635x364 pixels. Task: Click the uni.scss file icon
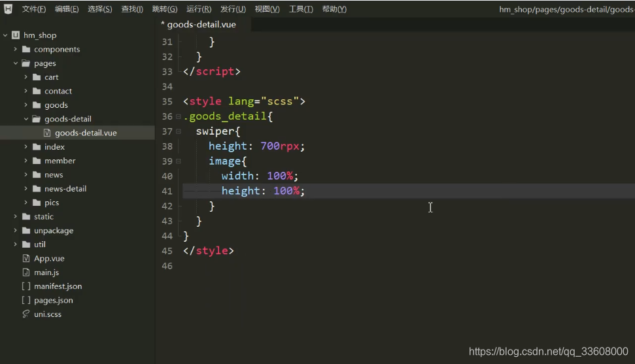26,314
